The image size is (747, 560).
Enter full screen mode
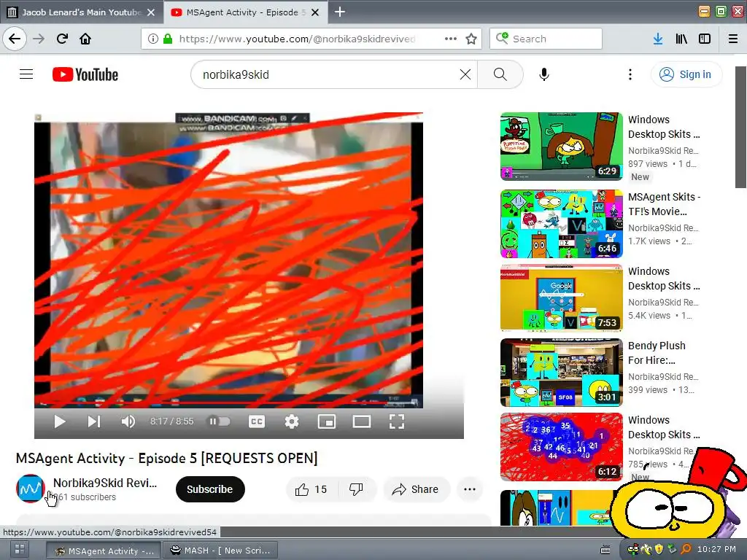pyautogui.click(x=397, y=421)
